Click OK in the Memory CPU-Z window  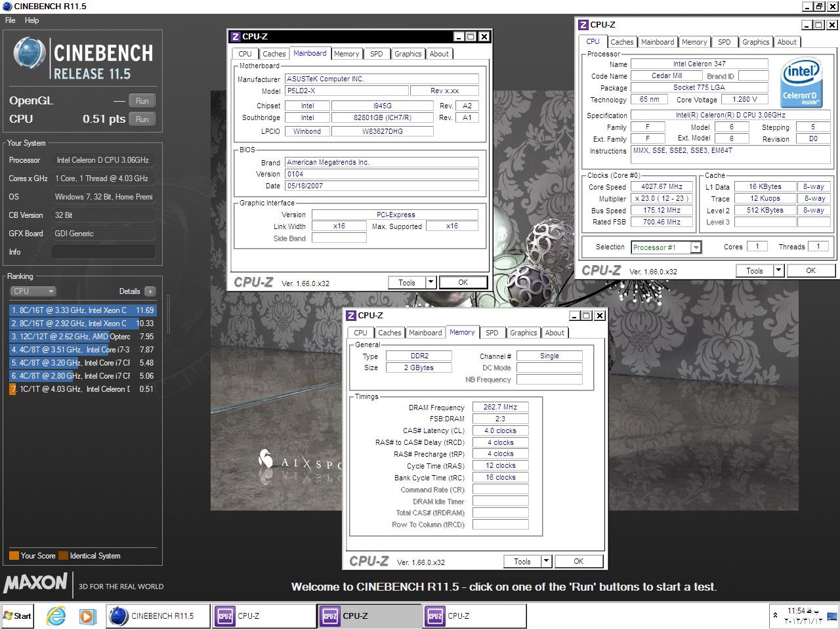point(578,561)
